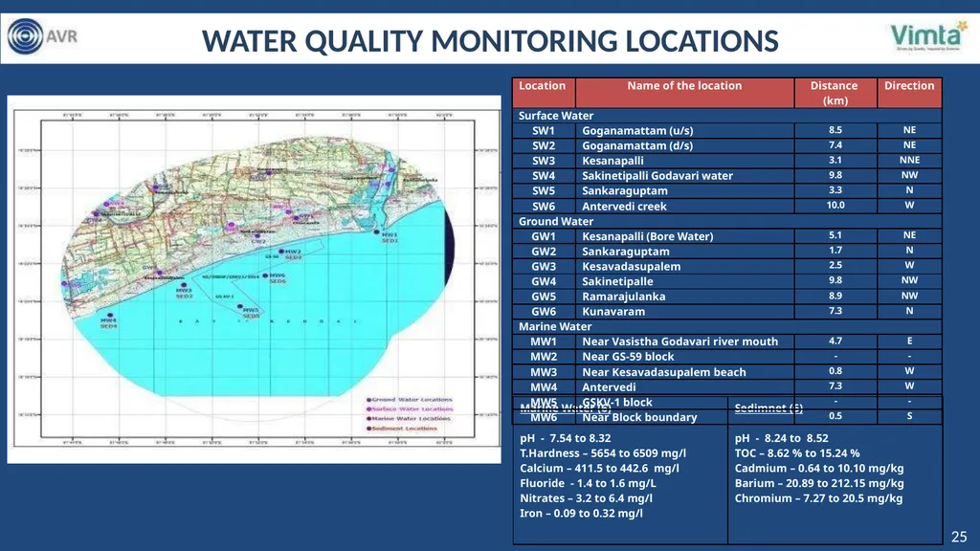This screenshot has height=551, width=980.
Task: Click the slide page number 25
Action: pos(959,537)
